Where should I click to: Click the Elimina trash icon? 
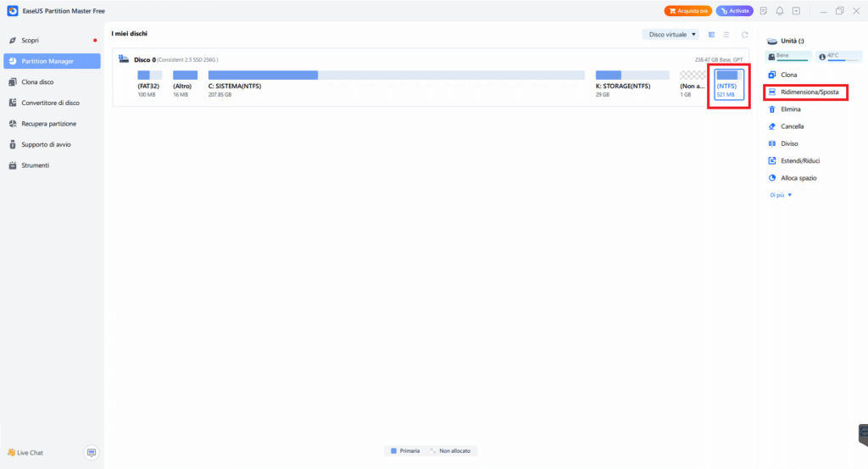coord(771,109)
